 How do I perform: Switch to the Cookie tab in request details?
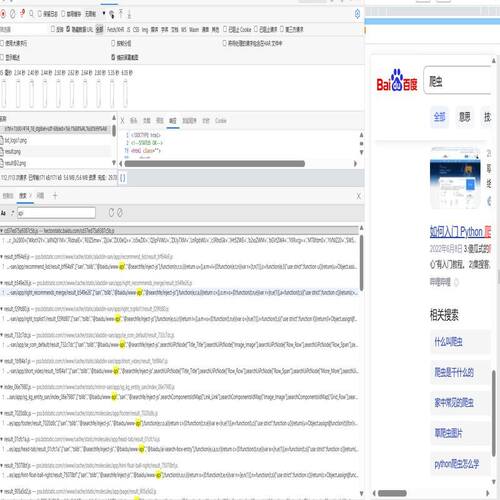pyautogui.click(x=221, y=121)
